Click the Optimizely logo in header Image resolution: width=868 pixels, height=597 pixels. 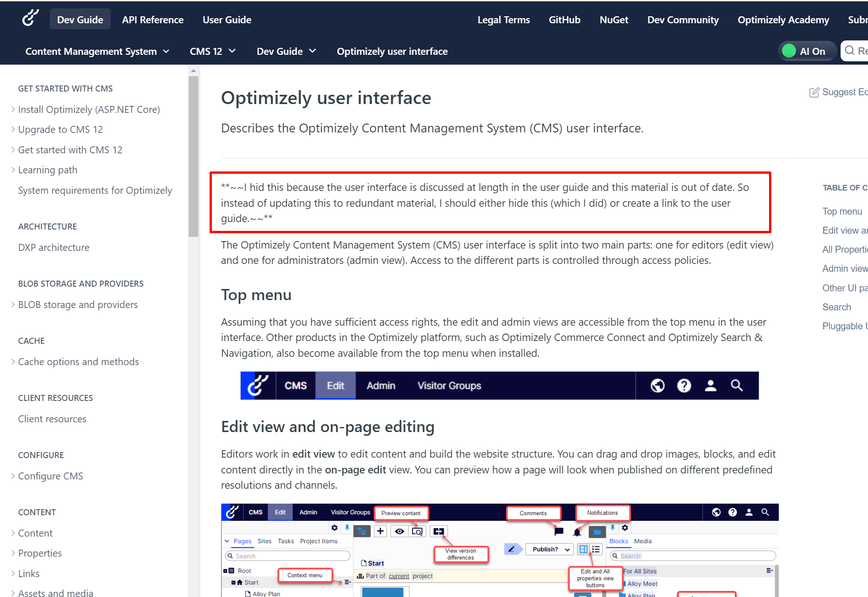click(30, 19)
